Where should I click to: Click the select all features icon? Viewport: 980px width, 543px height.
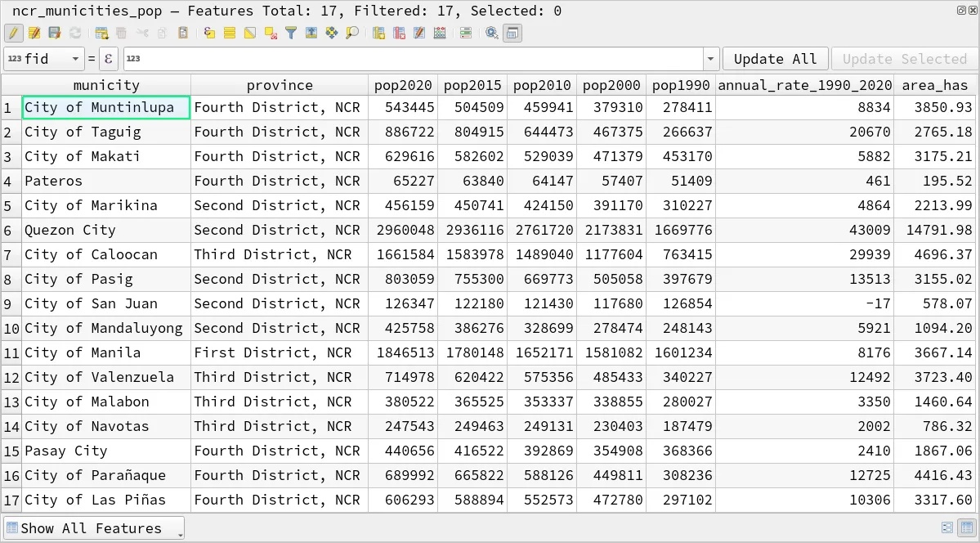coord(230,34)
